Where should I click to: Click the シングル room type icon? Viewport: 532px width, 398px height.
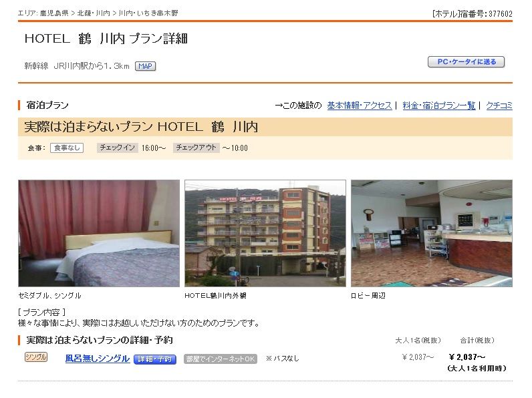pos(36,357)
